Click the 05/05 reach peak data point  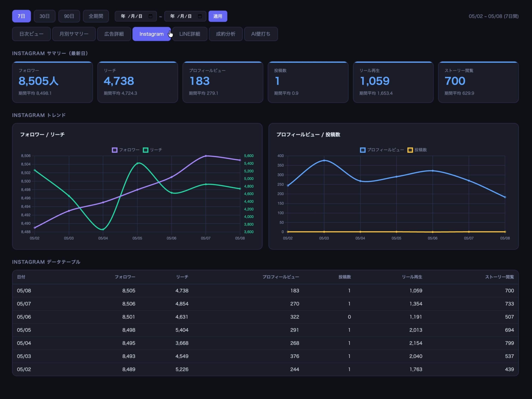point(137,163)
